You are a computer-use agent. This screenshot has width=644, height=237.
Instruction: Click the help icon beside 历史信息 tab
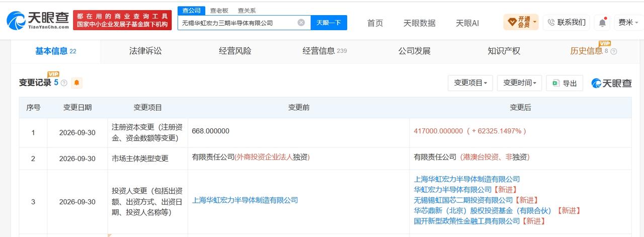[x=614, y=51]
